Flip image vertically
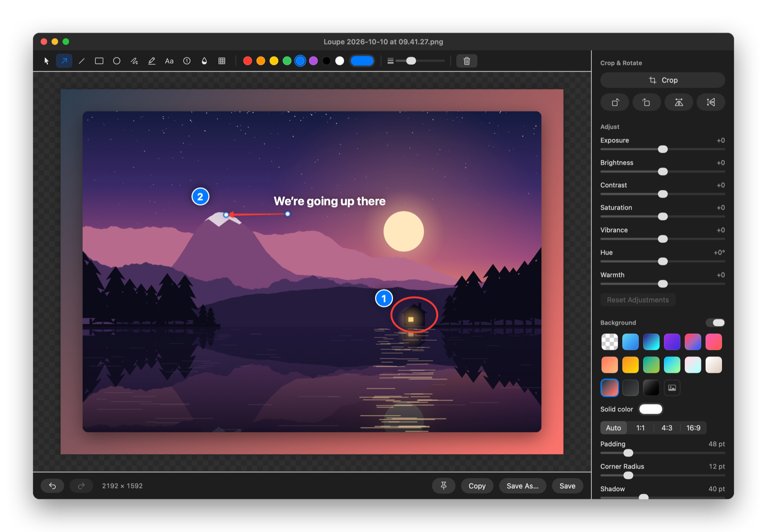This screenshot has height=532, width=767. pyautogui.click(x=711, y=102)
